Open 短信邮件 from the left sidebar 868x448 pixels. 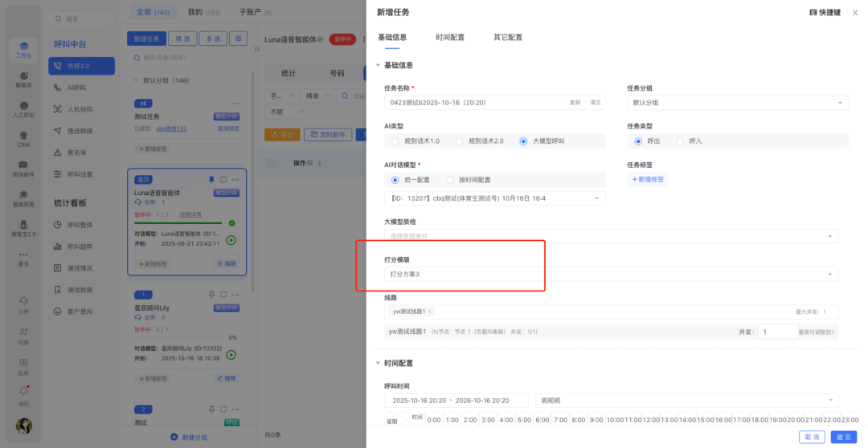23,169
